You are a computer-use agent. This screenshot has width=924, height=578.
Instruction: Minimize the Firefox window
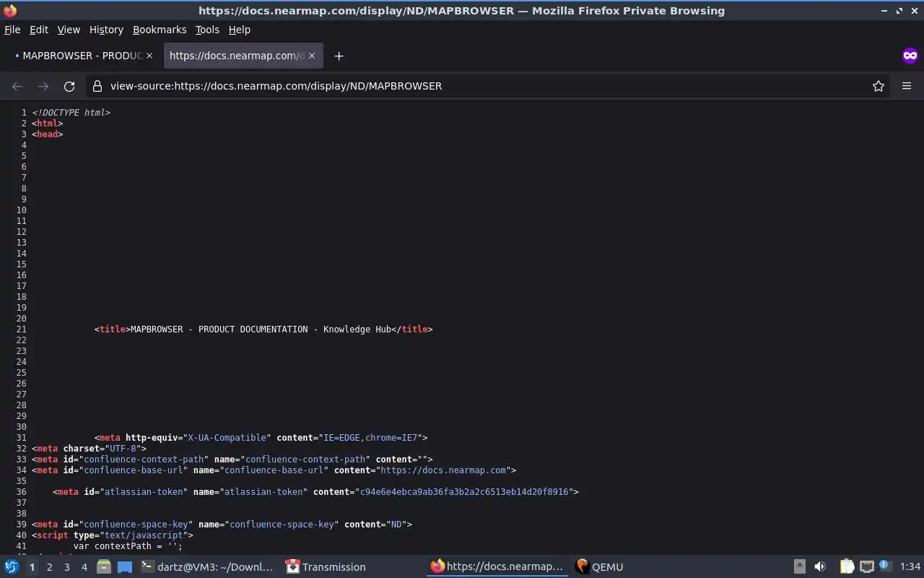coord(885,11)
